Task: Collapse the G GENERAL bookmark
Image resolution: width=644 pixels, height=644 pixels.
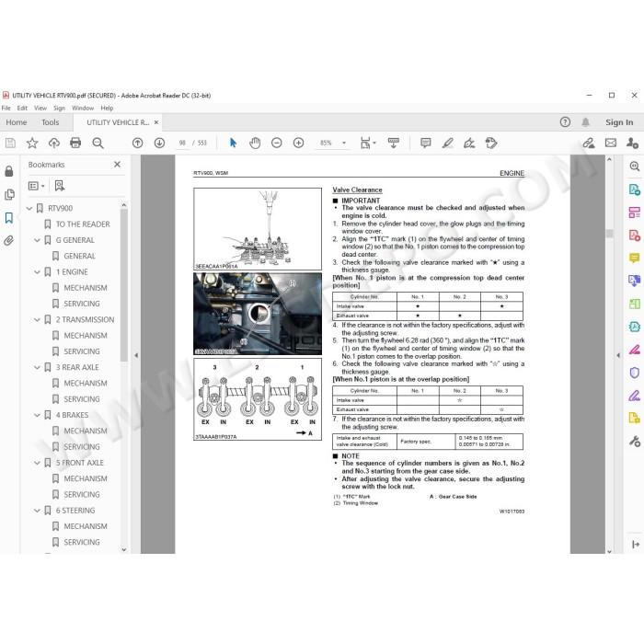Action: click(37, 240)
